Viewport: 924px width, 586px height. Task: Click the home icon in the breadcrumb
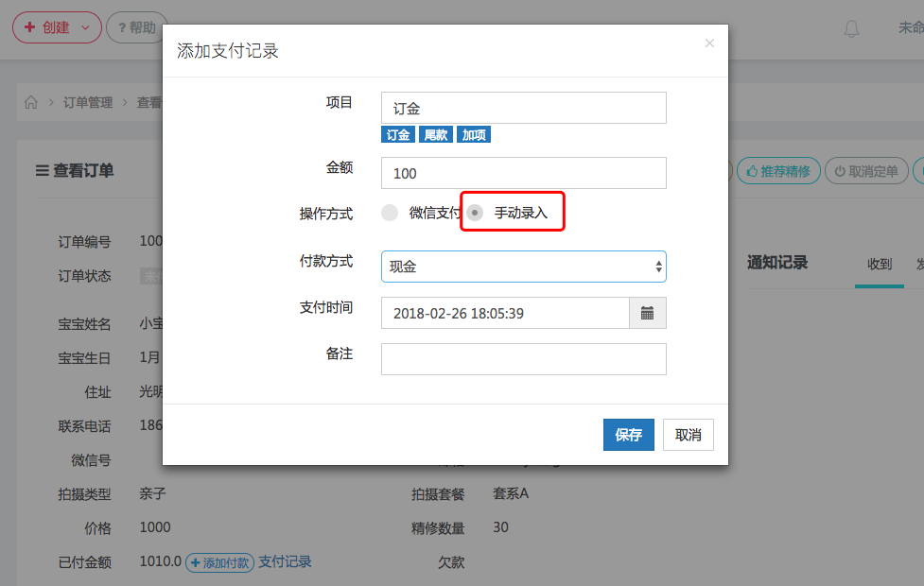tap(30, 102)
